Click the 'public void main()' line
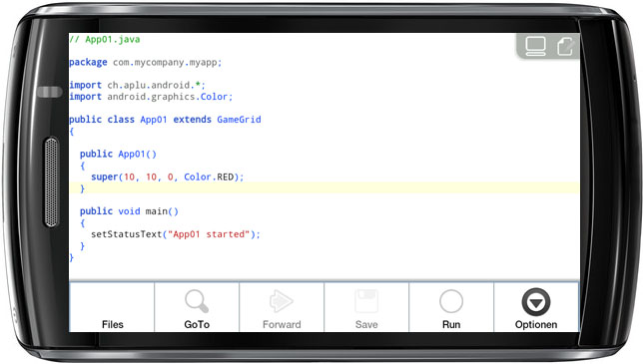Screen dimensions: 643x364 pyautogui.click(x=129, y=211)
